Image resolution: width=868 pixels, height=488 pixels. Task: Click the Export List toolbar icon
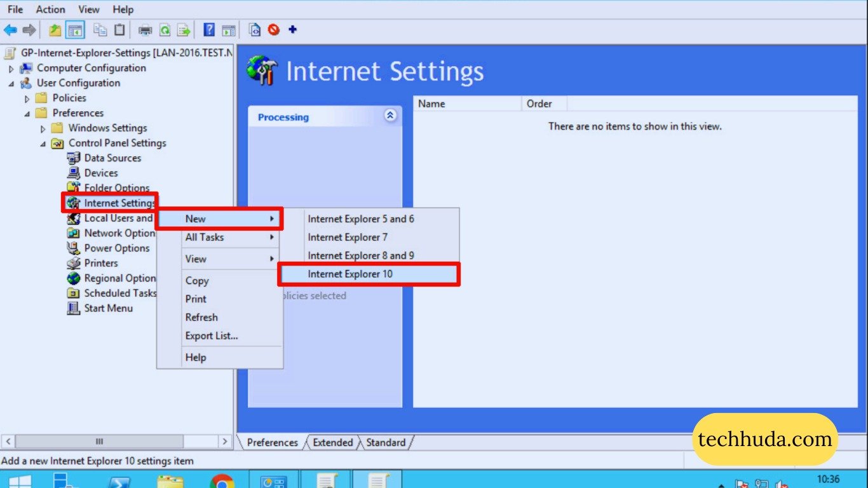click(x=184, y=30)
